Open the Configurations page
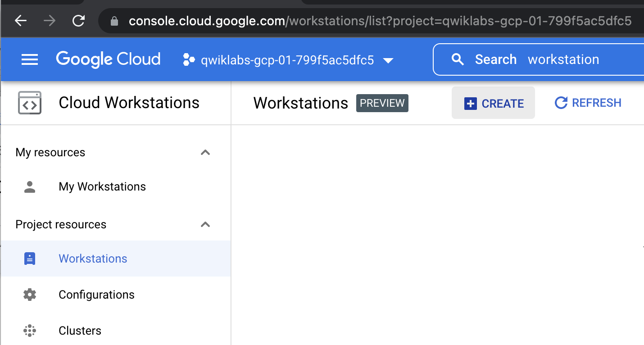The width and height of the screenshot is (644, 345). coord(96,294)
